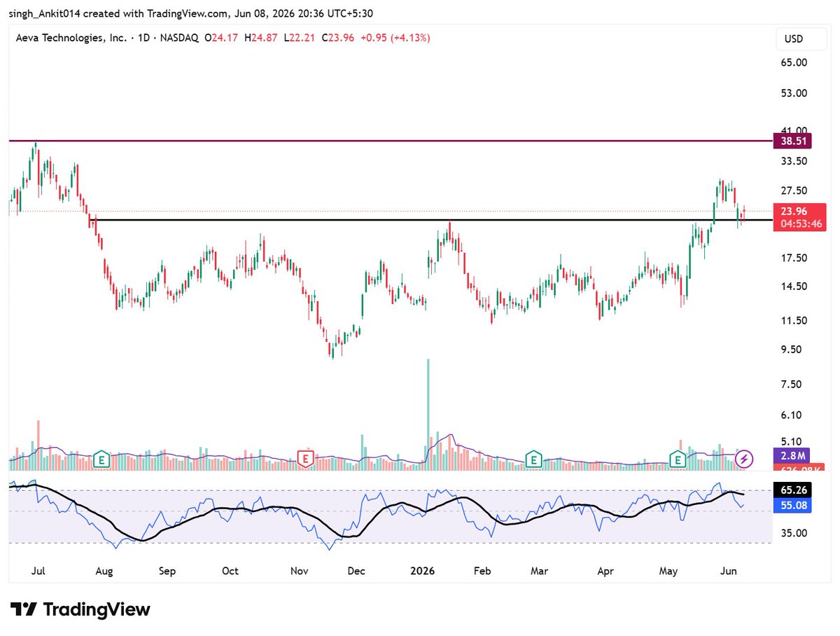
Task: Click the Aug time axis label
Action: [x=104, y=571]
